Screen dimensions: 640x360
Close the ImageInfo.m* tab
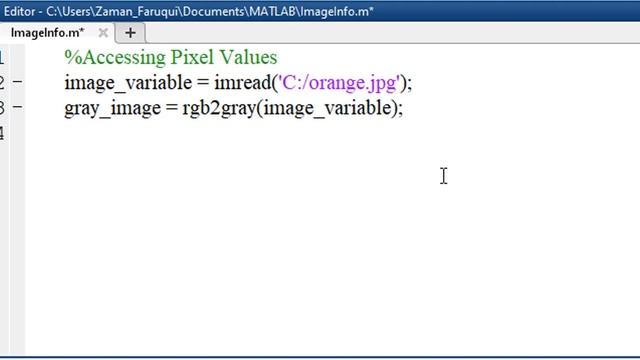tap(103, 33)
